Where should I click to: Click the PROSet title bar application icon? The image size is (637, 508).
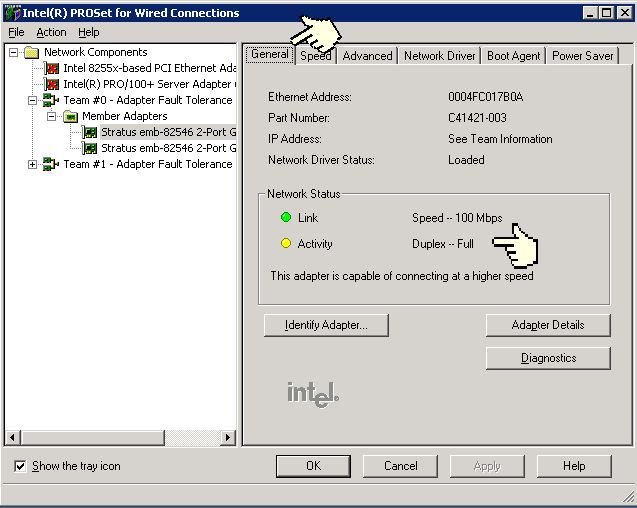[x=12, y=13]
